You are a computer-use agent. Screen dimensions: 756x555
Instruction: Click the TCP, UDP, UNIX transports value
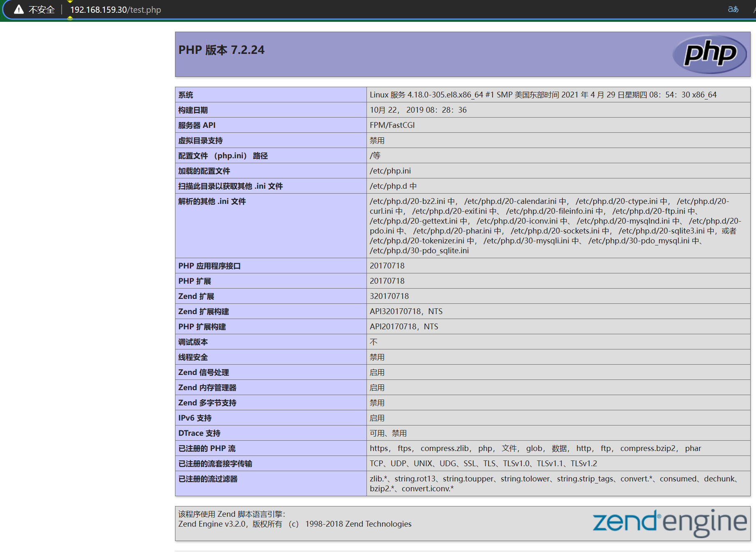(484, 463)
